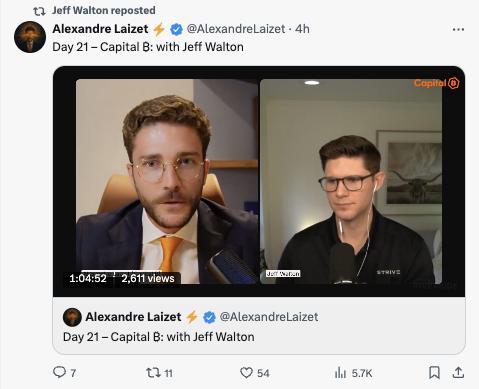Click the @AlexandreLaizet handle in header
Viewport: 479px width, 389px height.
coord(236,29)
